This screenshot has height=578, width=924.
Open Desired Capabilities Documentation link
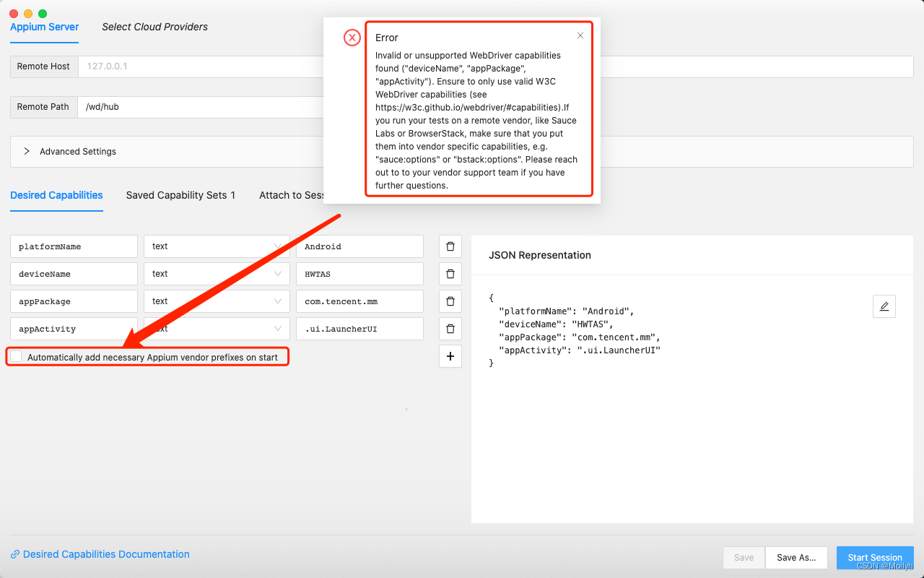click(100, 554)
